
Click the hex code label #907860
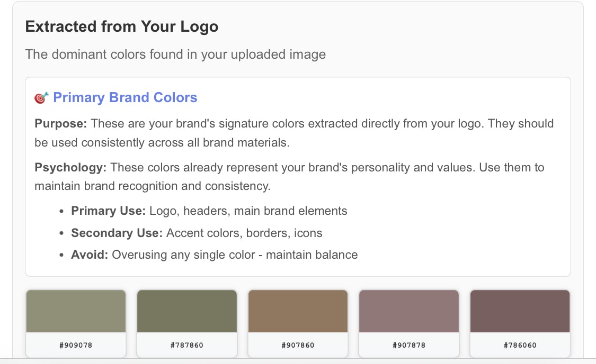coord(298,345)
